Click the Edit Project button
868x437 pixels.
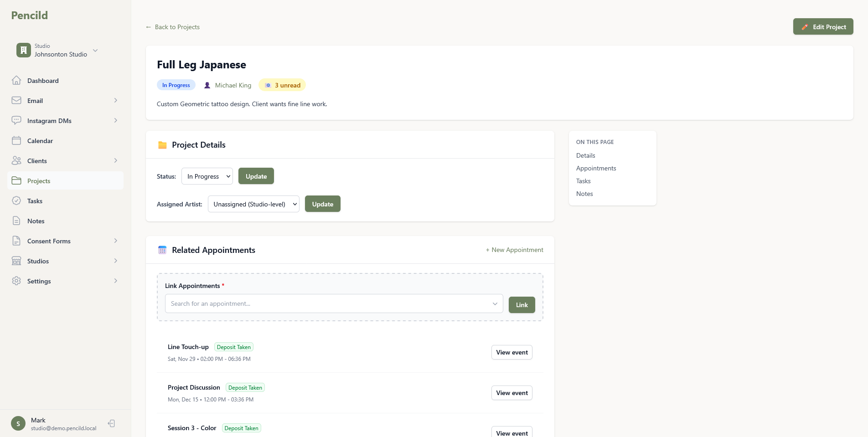pos(823,26)
